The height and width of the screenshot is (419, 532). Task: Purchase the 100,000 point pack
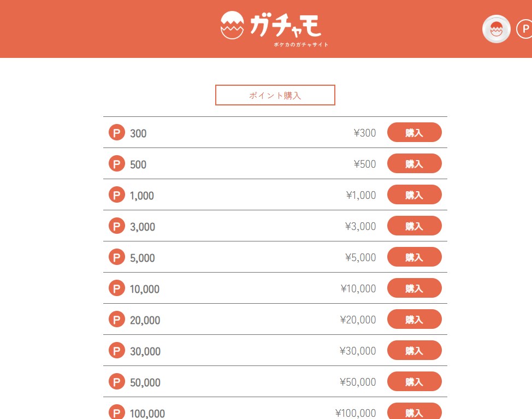pos(414,412)
